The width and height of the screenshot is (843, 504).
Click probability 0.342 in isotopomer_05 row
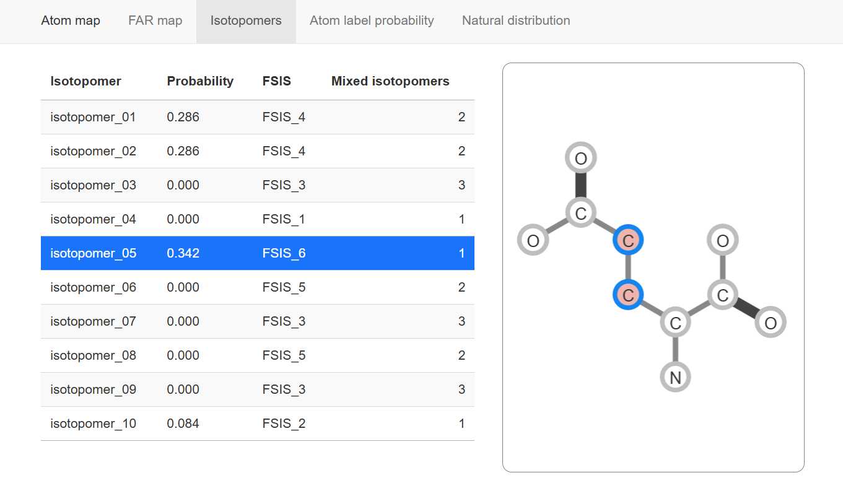(183, 253)
